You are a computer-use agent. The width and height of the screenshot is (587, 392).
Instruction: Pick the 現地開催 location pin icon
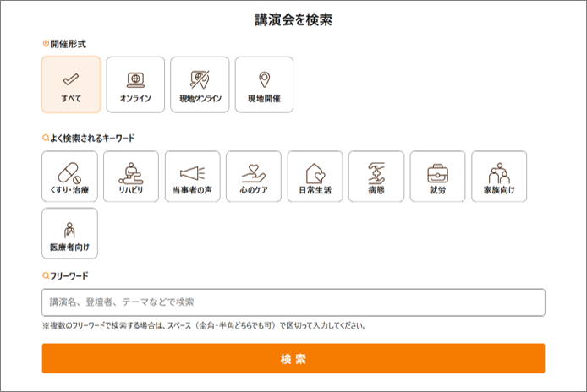click(x=264, y=79)
